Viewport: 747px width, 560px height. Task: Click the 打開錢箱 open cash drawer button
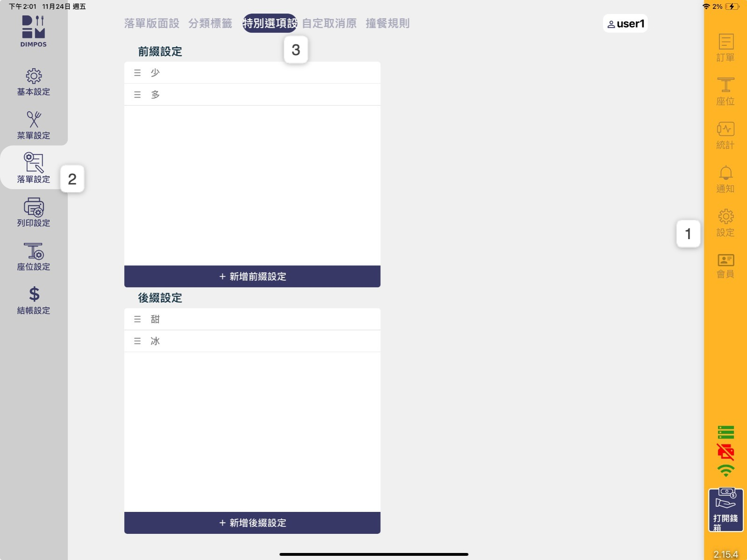point(725,510)
